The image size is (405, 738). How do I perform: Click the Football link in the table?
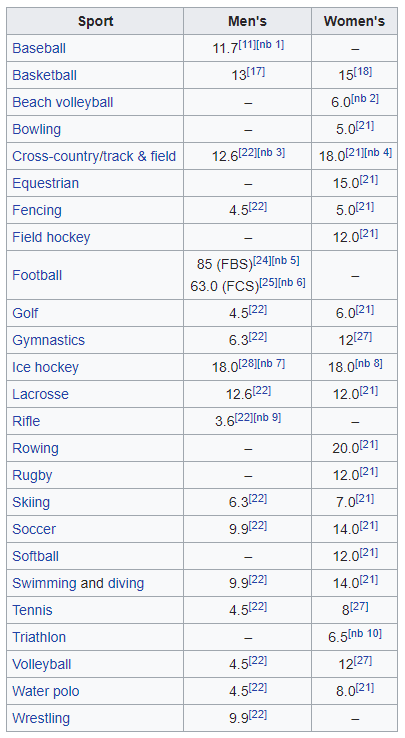point(37,275)
